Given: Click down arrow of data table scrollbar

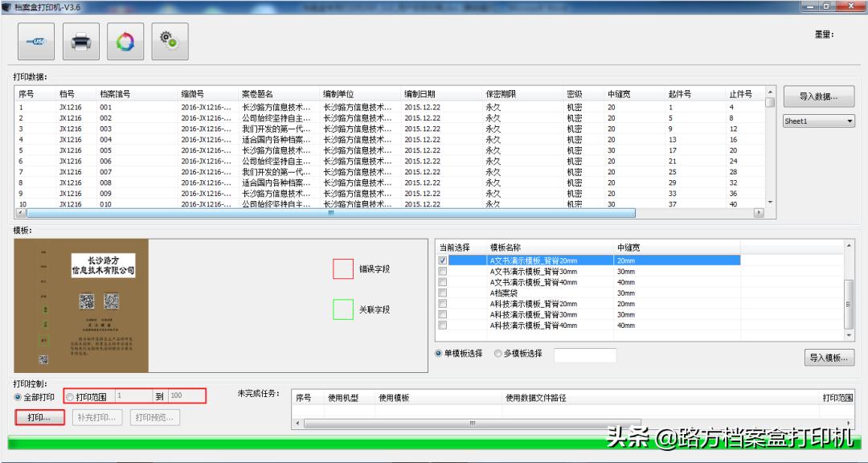Looking at the screenshot, I should pyautogui.click(x=769, y=203).
